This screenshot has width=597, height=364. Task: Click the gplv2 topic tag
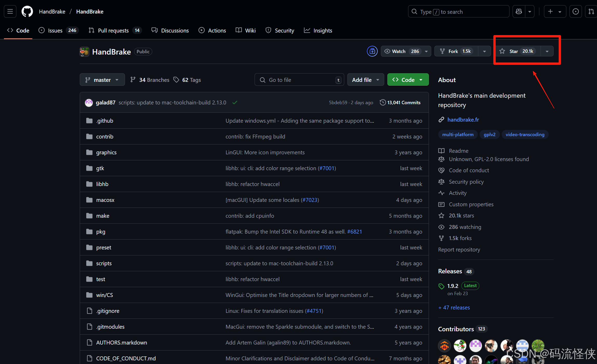point(490,134)
